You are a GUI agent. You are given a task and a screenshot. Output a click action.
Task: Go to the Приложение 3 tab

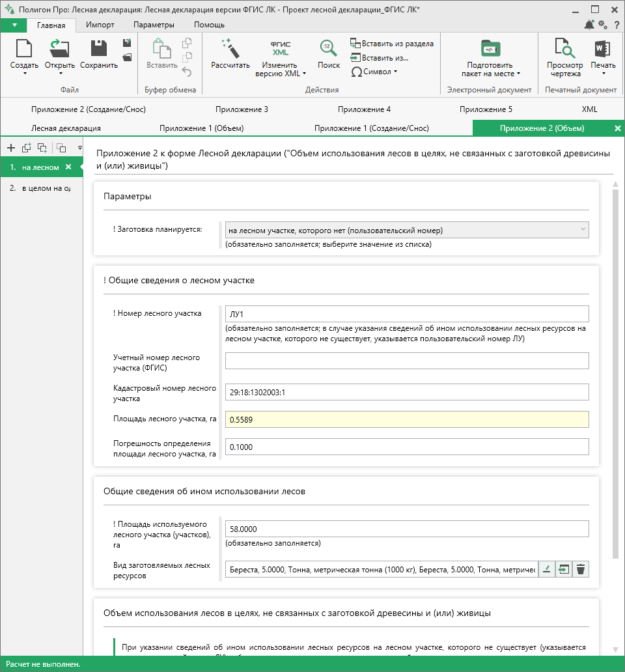click(242, 109)
